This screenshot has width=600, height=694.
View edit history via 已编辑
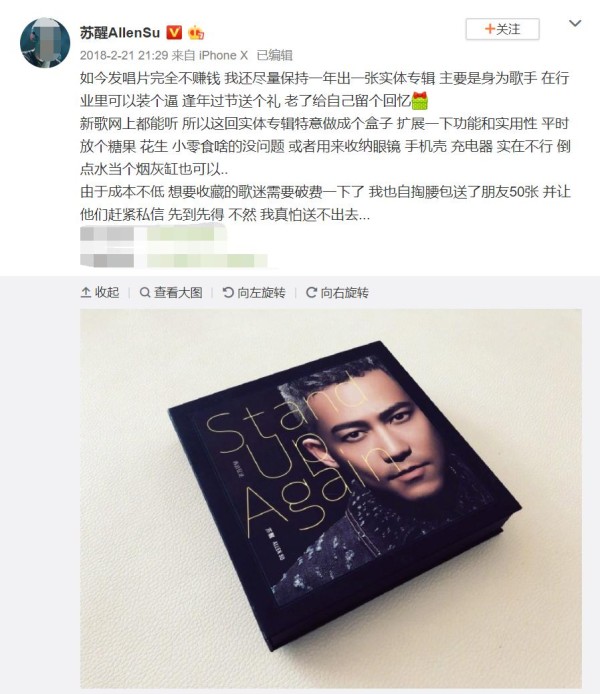click(x=274, y=55)
